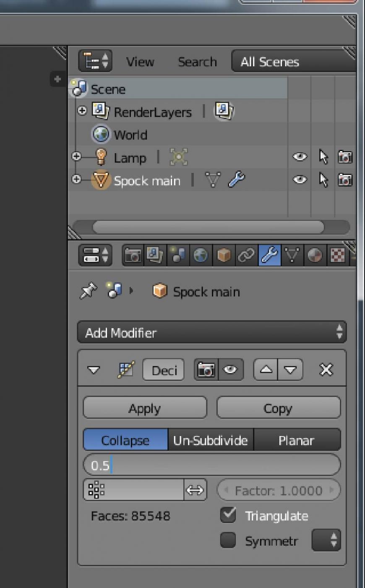Click the Copy modifier button

coord(278,408)
